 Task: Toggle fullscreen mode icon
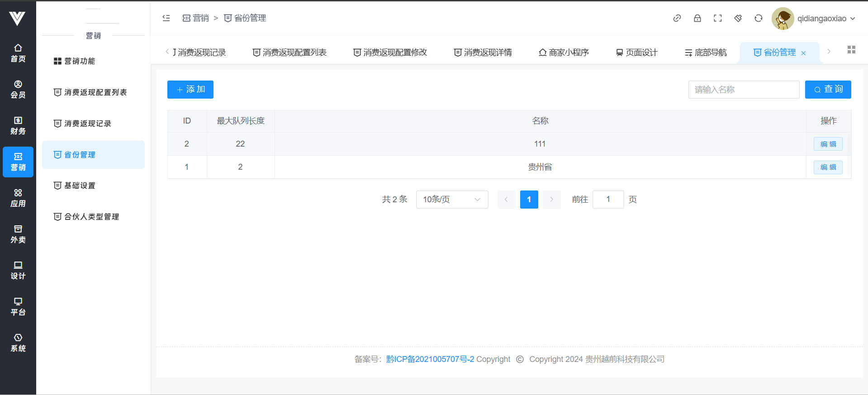pos(717,18)
